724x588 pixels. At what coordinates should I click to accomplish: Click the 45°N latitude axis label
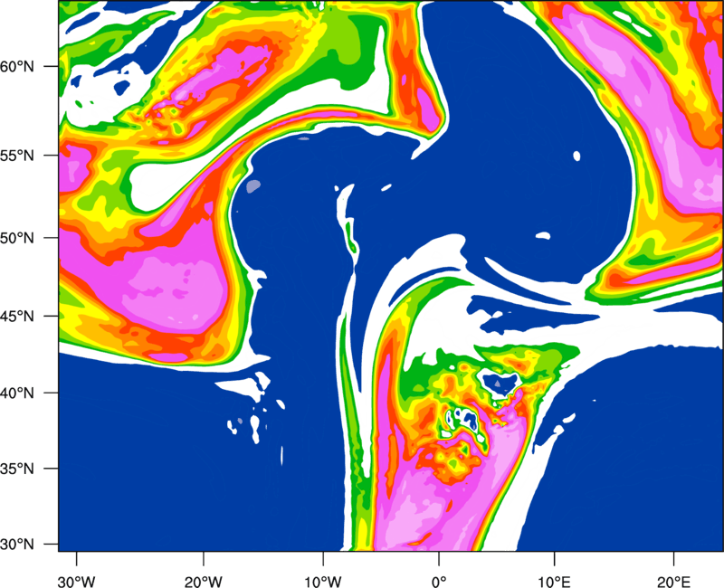click(x=17, y=316)
